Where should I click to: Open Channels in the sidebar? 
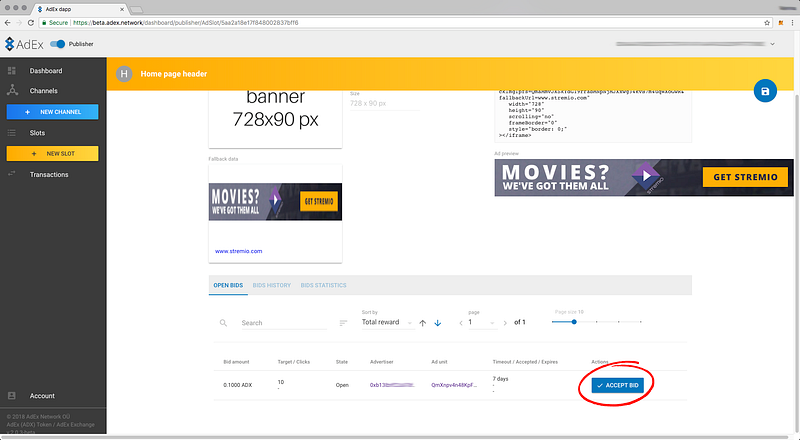point(43,91)
